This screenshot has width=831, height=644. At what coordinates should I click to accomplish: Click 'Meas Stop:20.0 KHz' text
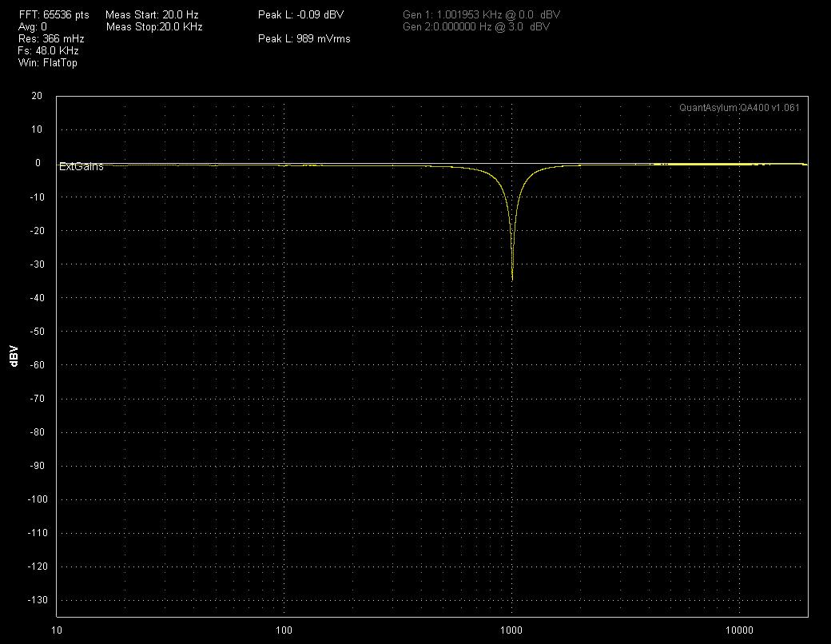154,27
